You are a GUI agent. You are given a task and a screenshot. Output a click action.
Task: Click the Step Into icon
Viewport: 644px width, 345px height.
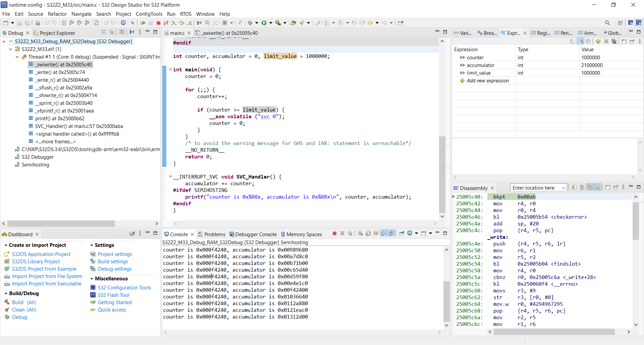pos(173,23)
